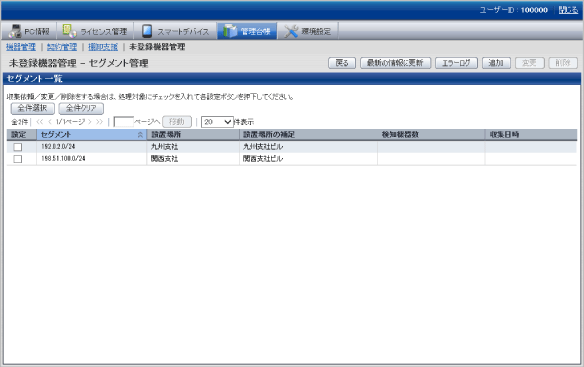Check the box for 198.51.100.0/24 segment

pos(18,159)
